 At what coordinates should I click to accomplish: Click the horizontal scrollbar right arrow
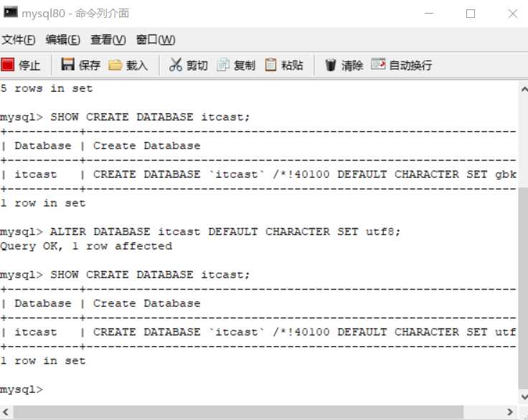click(509, 412)
